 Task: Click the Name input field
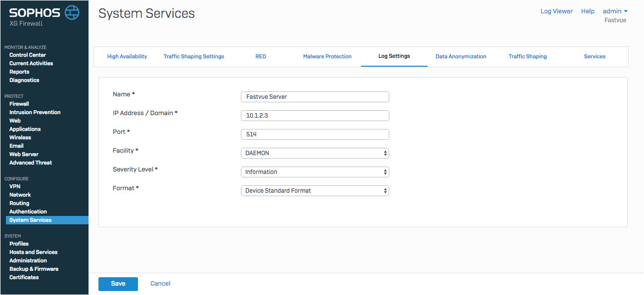point(315,97)
